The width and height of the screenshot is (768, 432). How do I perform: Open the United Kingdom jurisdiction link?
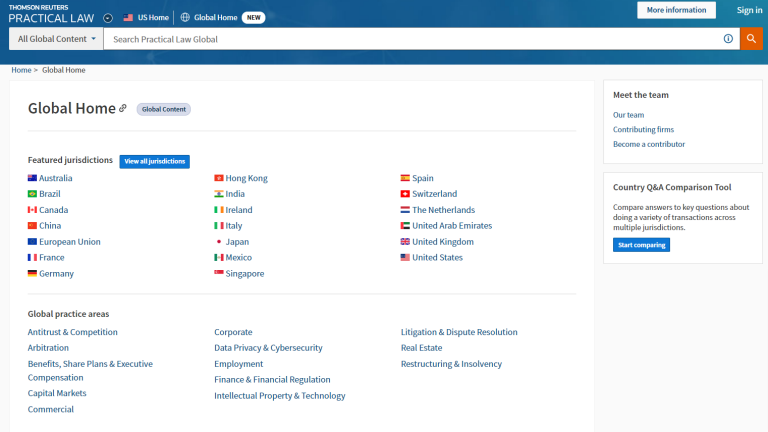click(x=442, y=242)
